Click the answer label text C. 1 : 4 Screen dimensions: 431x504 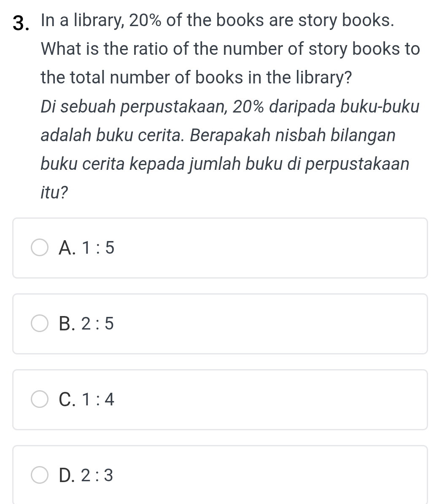[86, 399]
